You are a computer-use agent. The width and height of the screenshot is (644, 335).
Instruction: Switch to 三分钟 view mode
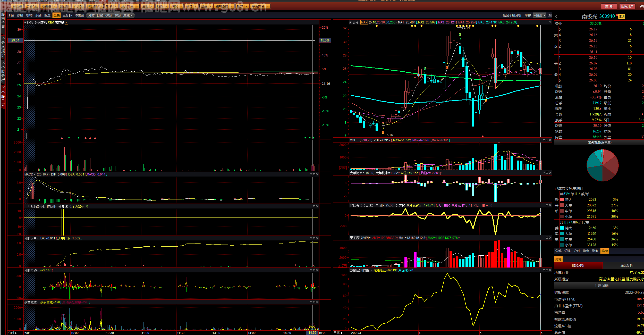pyautogui.click(x=67, y=15)
